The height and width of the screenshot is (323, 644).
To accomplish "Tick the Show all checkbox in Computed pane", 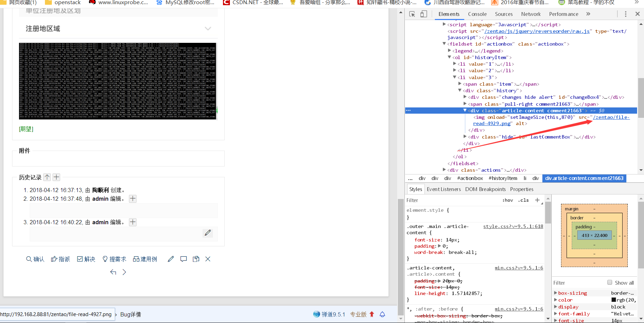I will pyautogui.click(x=610, y=283).
